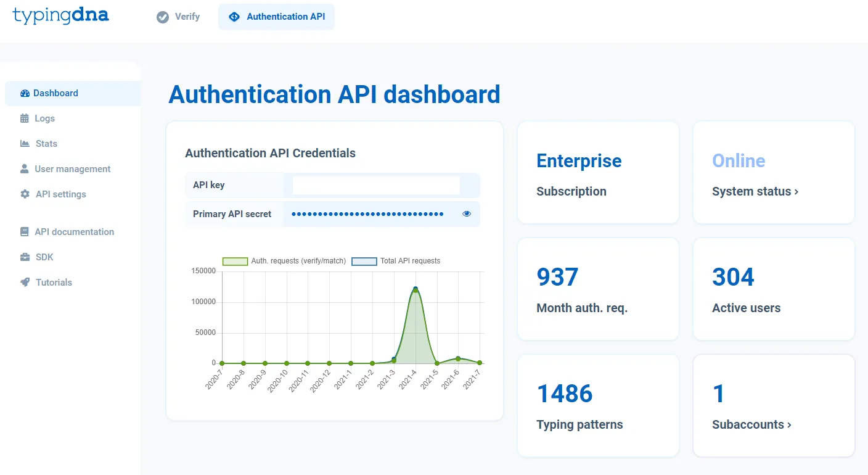Toggle Total API requests series in legend
Viewport: 868px width, 475px height.
coord(396,261)
